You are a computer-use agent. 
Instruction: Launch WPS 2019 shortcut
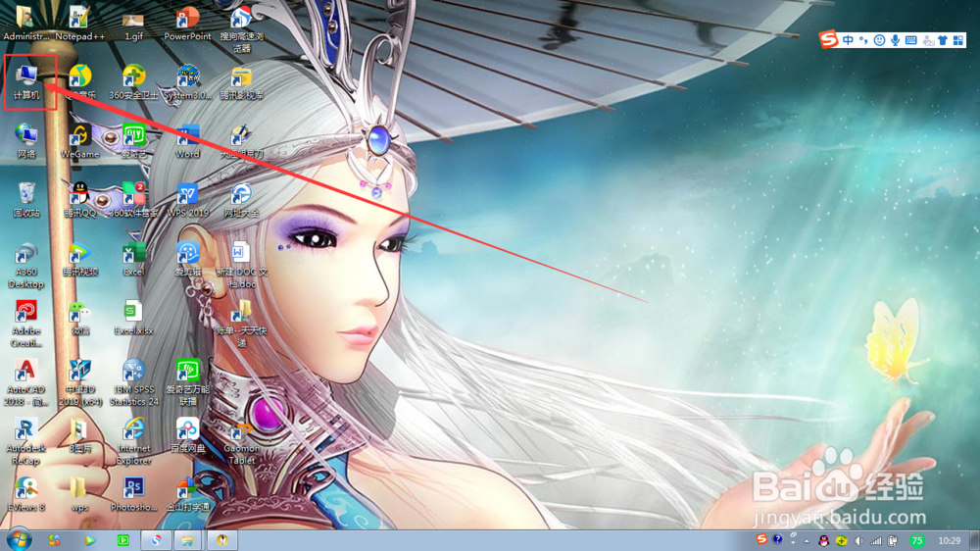point(187,199)
